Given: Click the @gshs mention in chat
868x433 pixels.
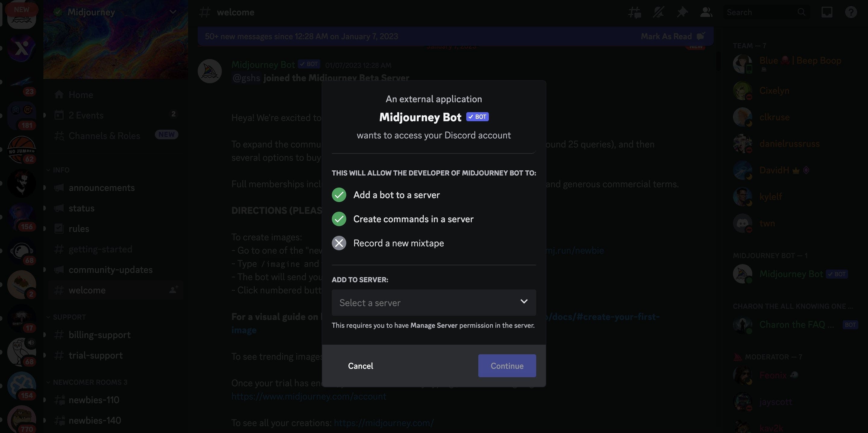Looking at the screenshot, I should pyautogui.click(x=246, y=78).
